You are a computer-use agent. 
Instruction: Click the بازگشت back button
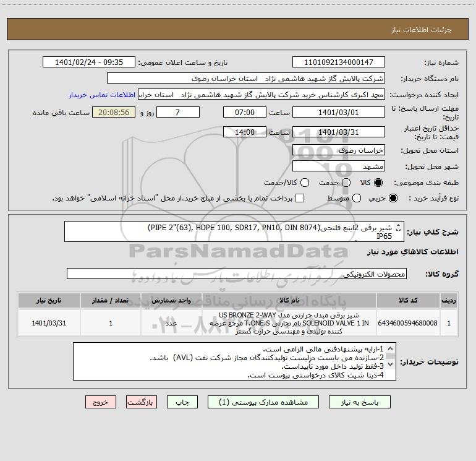tap(142, 402)
